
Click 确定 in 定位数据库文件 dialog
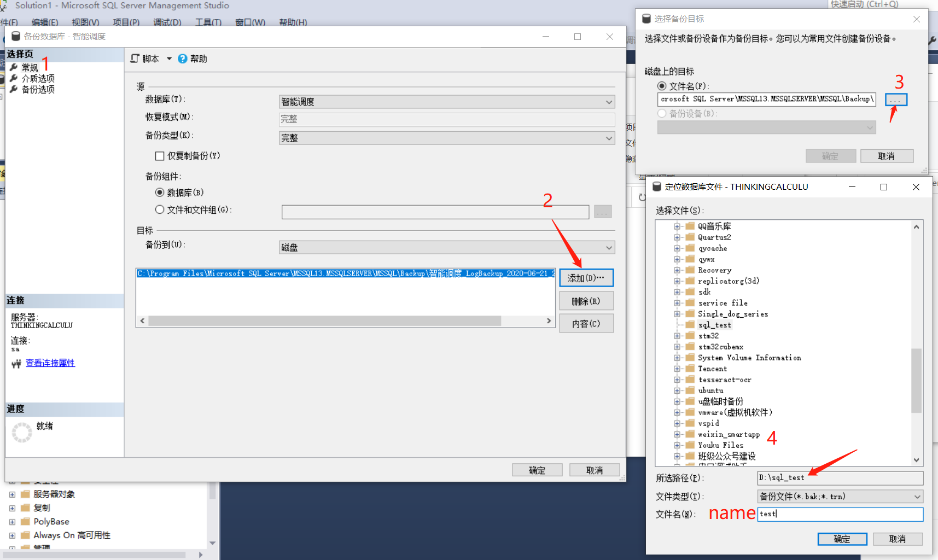pos(842,539)
